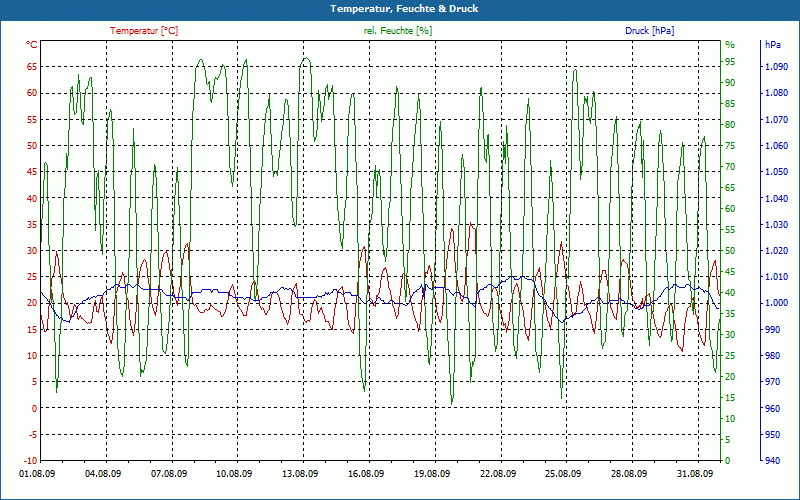Click red temperature axis value -10
Screen dimensions: 800x500
coord(31,461)
